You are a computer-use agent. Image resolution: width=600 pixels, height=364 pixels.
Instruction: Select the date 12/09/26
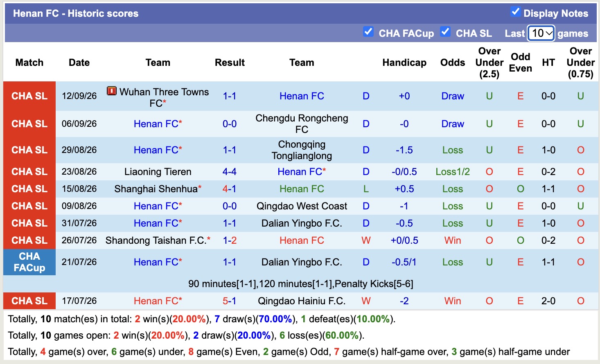(x=79, y=96)
